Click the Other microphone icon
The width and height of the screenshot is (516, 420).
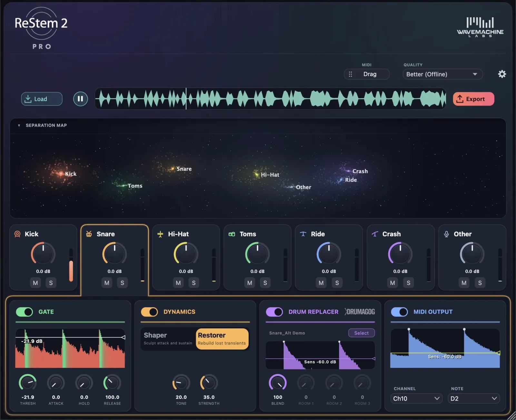(446, 234)
